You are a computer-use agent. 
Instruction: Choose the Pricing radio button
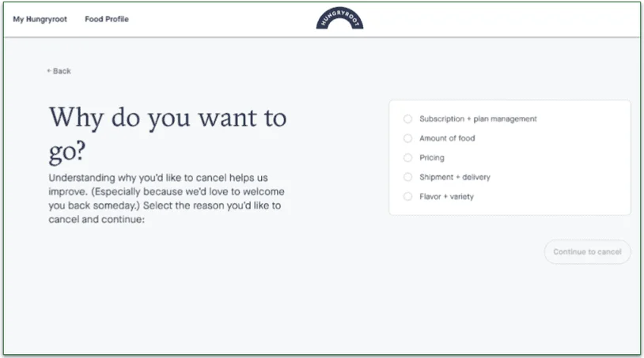pyautogui.click(x=408, y=158)
